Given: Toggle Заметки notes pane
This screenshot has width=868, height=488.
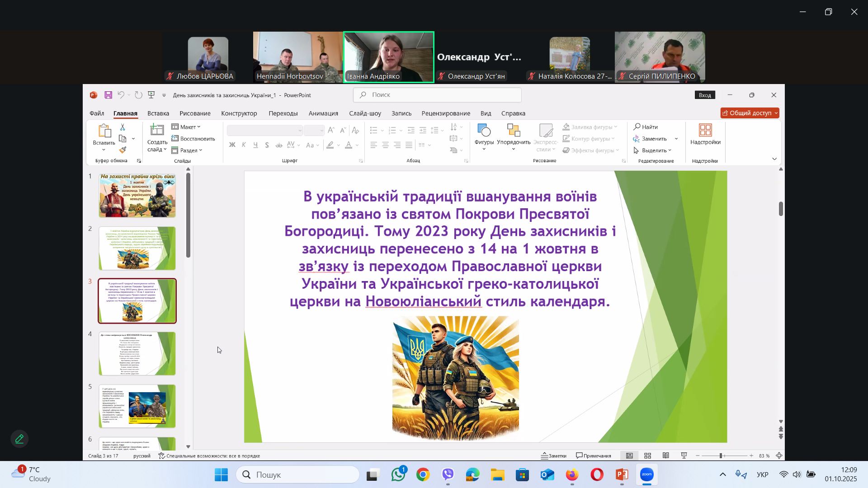Looking at the screenshot, I should (554, 456).
